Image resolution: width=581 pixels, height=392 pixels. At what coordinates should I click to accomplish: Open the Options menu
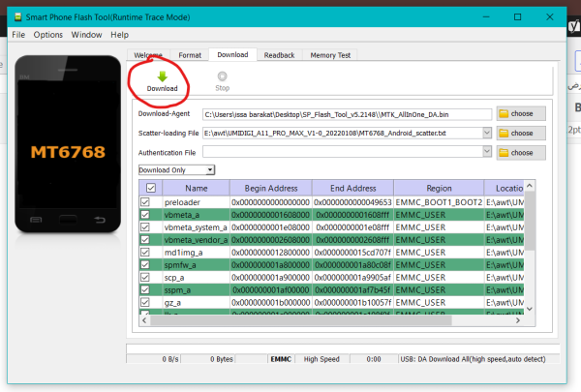coord(47,35)
